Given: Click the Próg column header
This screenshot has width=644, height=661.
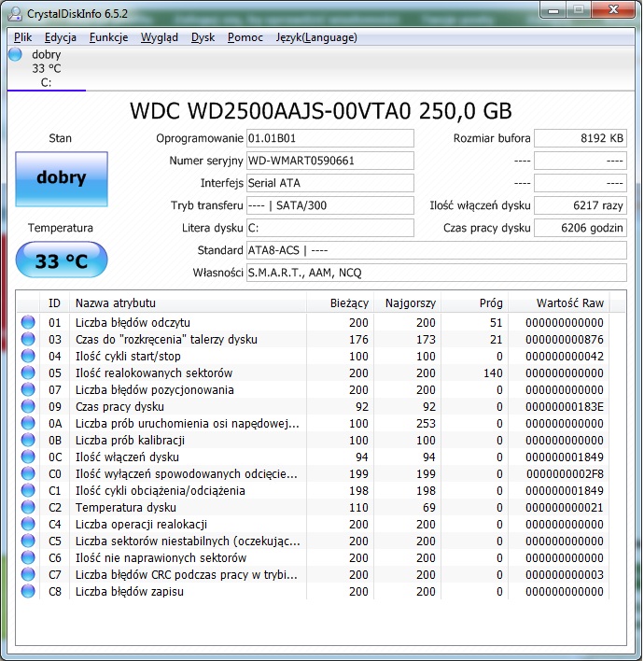Looking at the screenshot, I should pyautogui.click(x=474, y=303).
